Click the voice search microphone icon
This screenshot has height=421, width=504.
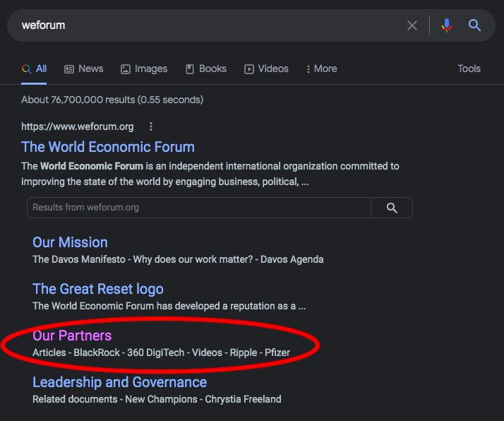click(446, 25)
